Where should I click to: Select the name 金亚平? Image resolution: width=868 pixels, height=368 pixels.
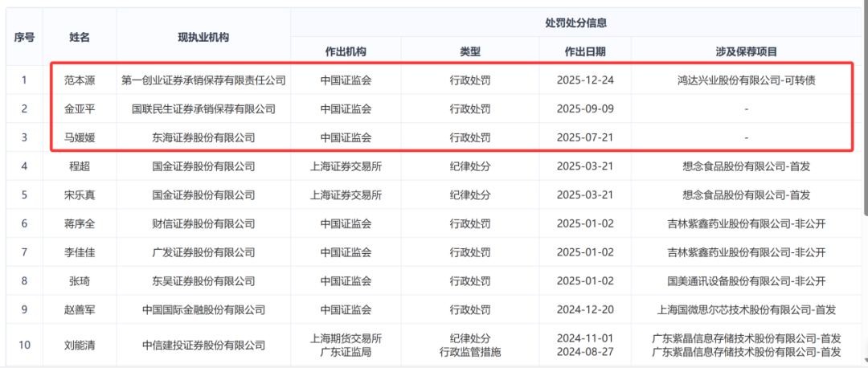pos(79,109)
